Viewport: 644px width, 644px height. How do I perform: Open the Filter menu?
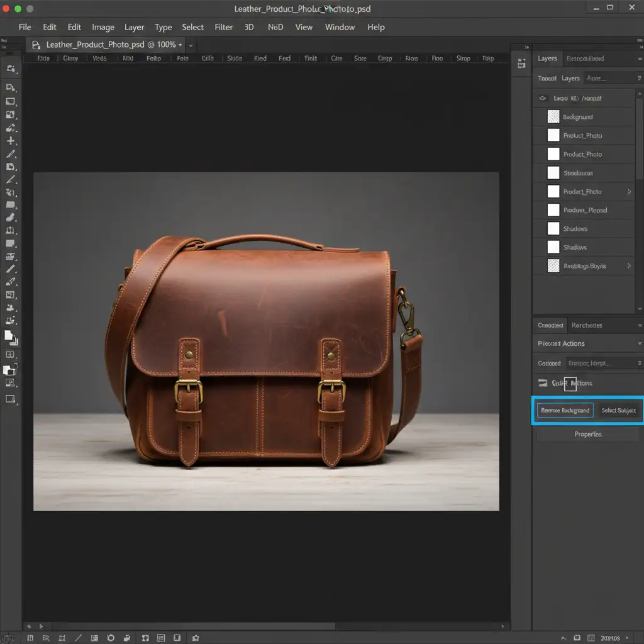[223, 27]
